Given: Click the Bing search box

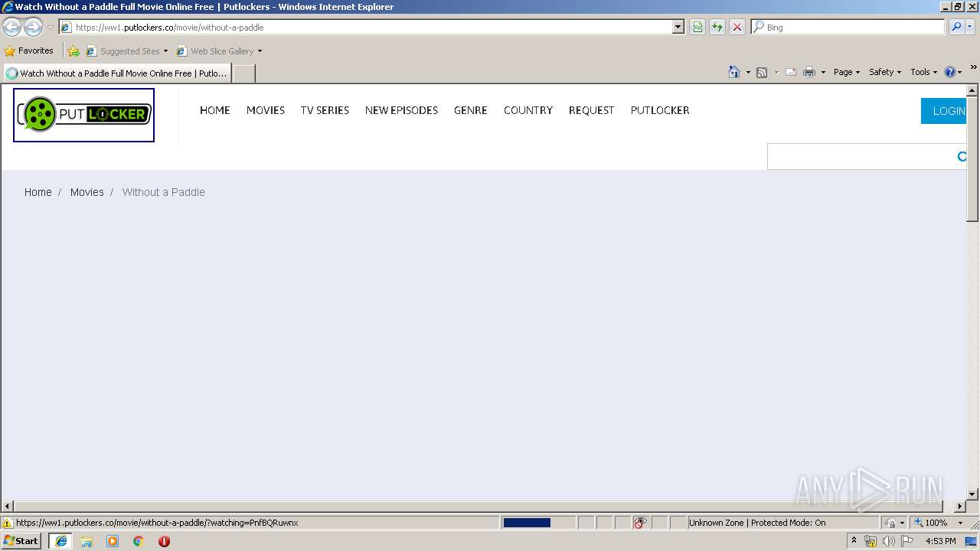Looking at the screenshot, I should 848,27.
